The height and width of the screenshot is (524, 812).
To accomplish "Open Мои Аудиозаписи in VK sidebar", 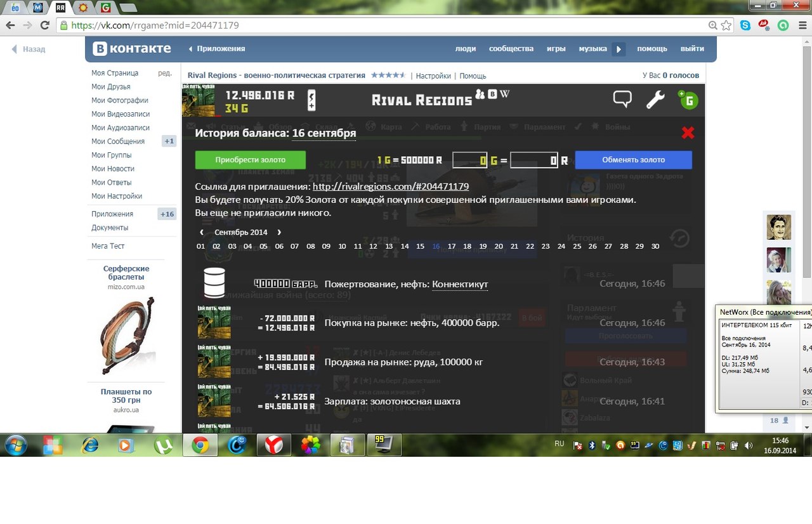I will 121,128.
